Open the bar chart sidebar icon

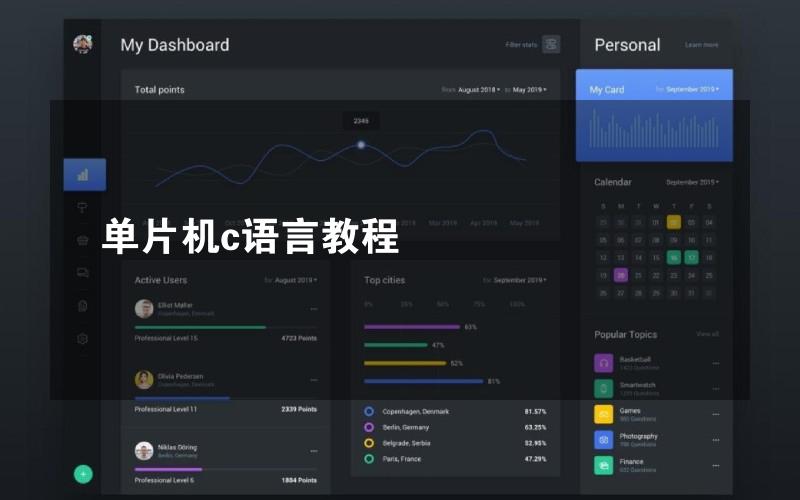tap(83, 174)
